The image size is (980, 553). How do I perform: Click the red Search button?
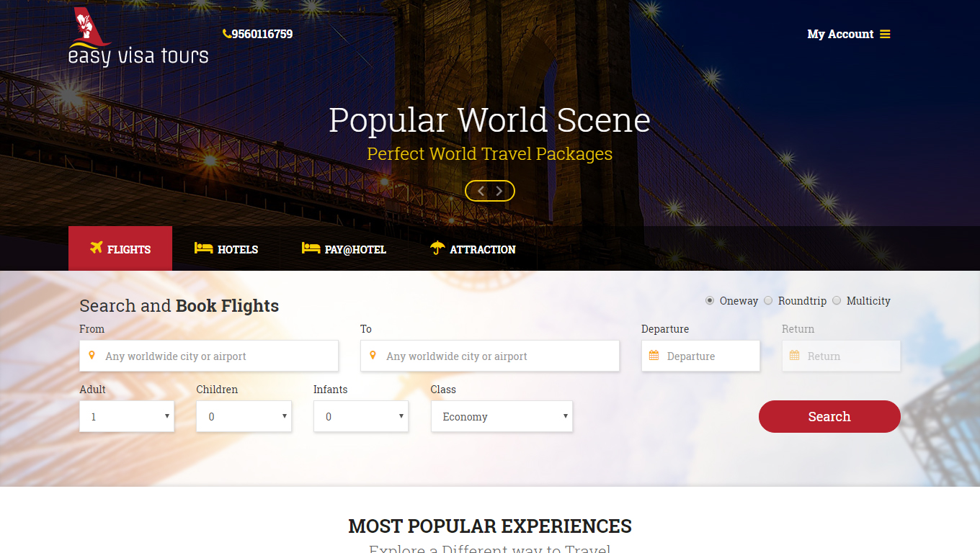(829, 416)
